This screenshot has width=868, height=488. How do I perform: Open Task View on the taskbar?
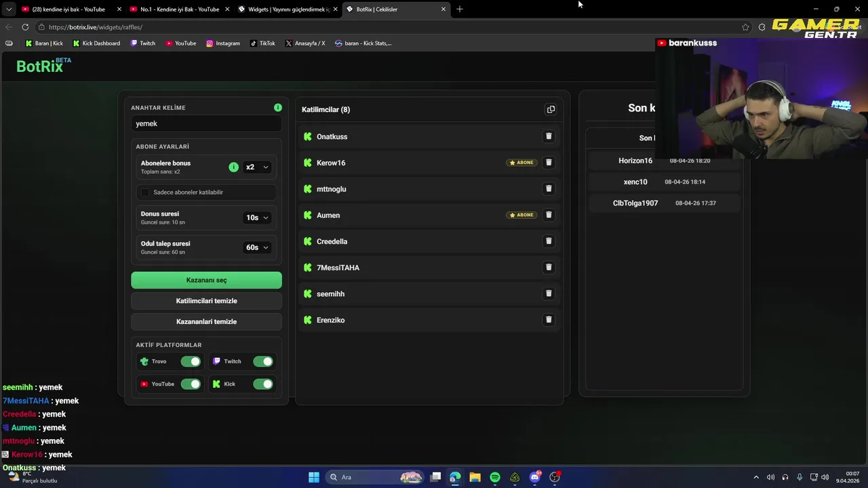click(x=435, y=477)
